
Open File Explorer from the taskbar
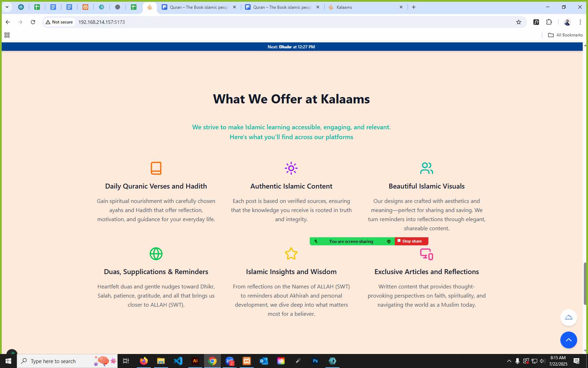point(161,361)
